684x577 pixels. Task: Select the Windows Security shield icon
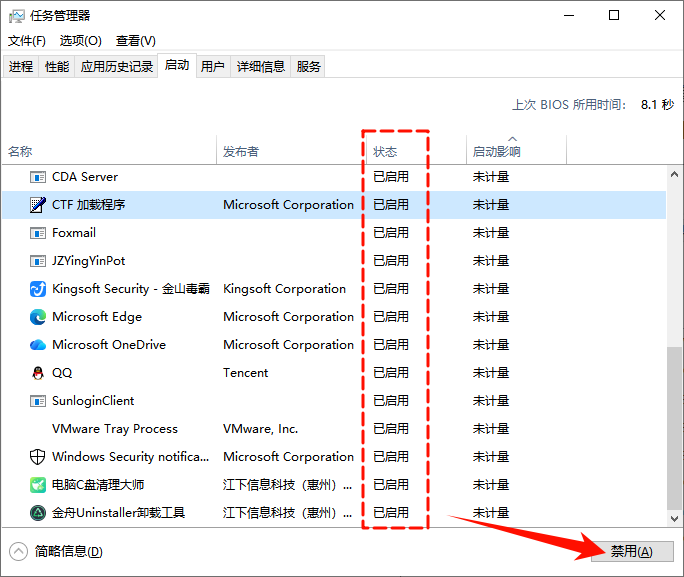37,457
